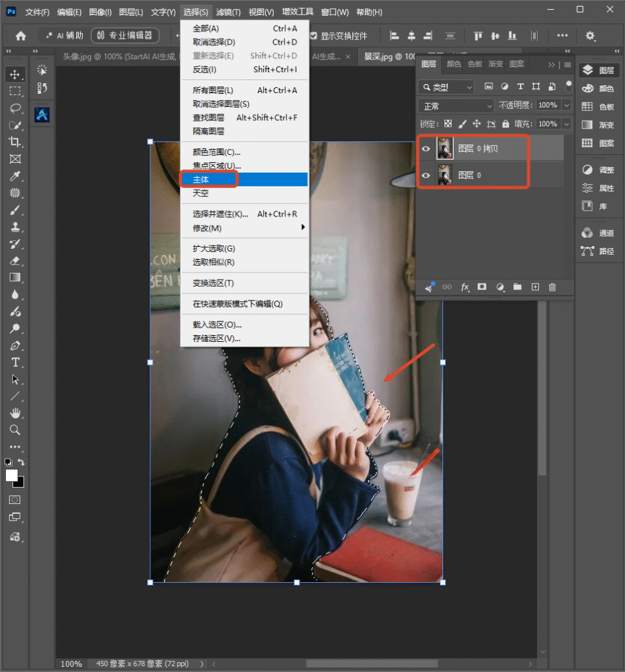Image resolution: width=625 pixels, height=672 pixels.
Task: Click 反选(I) in the menu
Action: click(x=244, y=70)
